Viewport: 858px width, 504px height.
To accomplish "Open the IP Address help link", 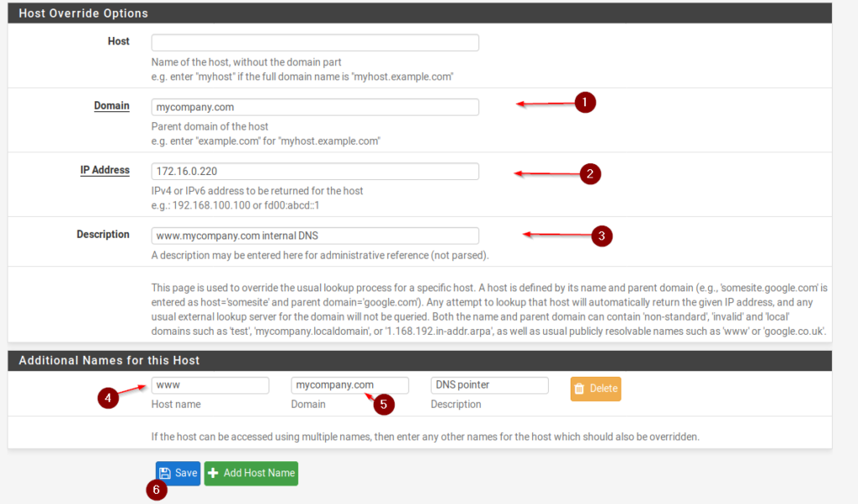I will point(105,170).
